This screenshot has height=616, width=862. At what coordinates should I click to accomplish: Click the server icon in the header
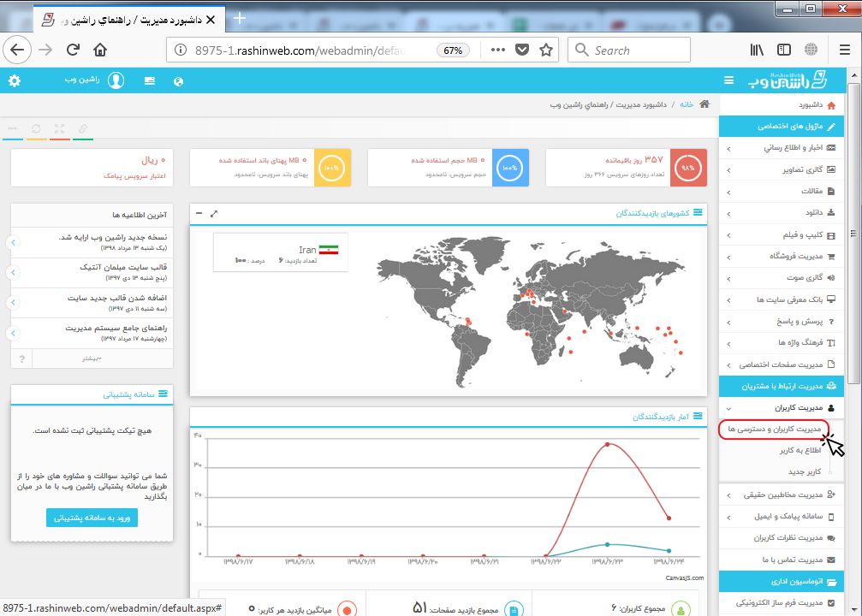click(150, 81)
